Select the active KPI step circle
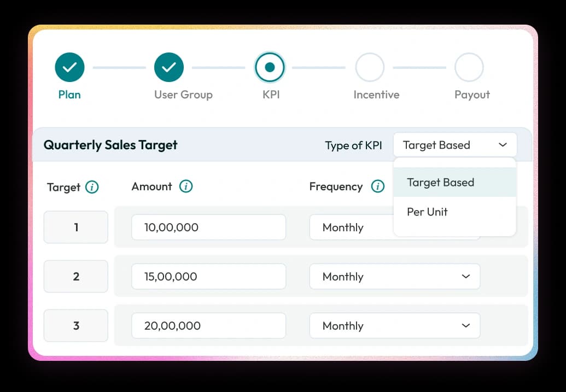 (x=270, y=67)
